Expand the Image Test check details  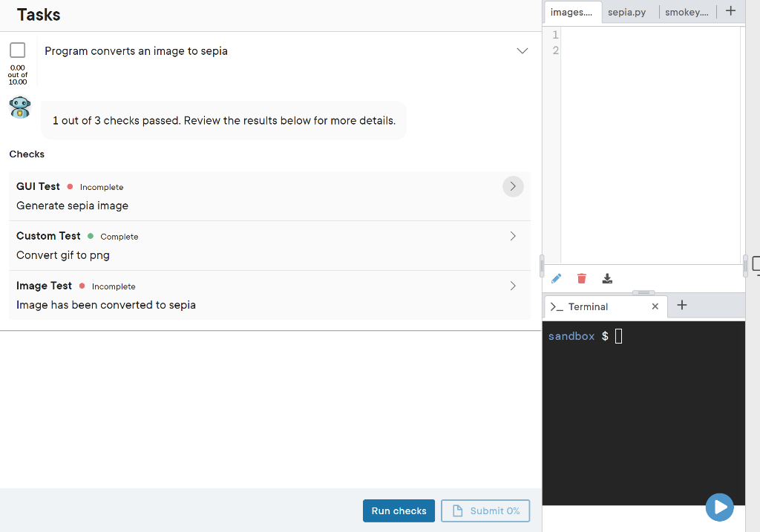pyautogui.click(x=512, y=285)
